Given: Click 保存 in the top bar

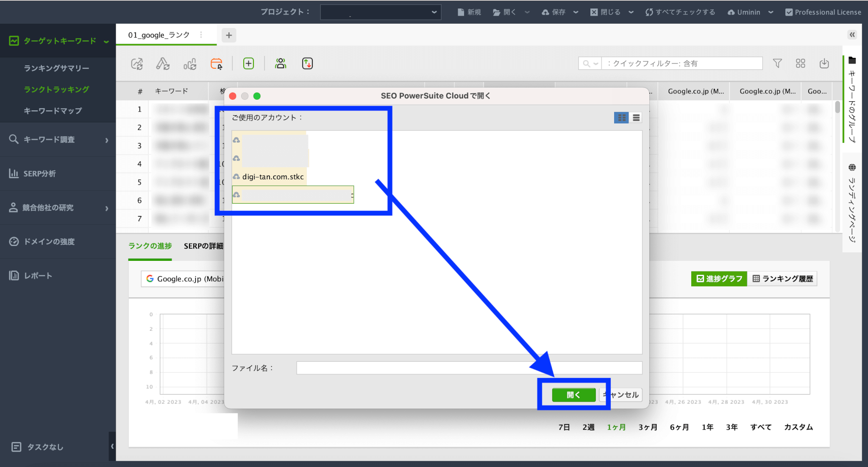Looking at the screenshot, I should [554, 12].
